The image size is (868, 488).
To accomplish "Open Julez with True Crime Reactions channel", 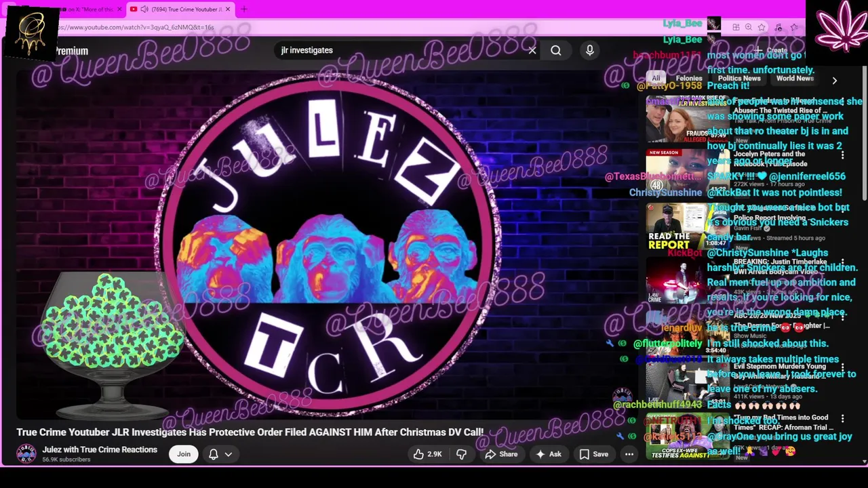I will coord(100,449).
